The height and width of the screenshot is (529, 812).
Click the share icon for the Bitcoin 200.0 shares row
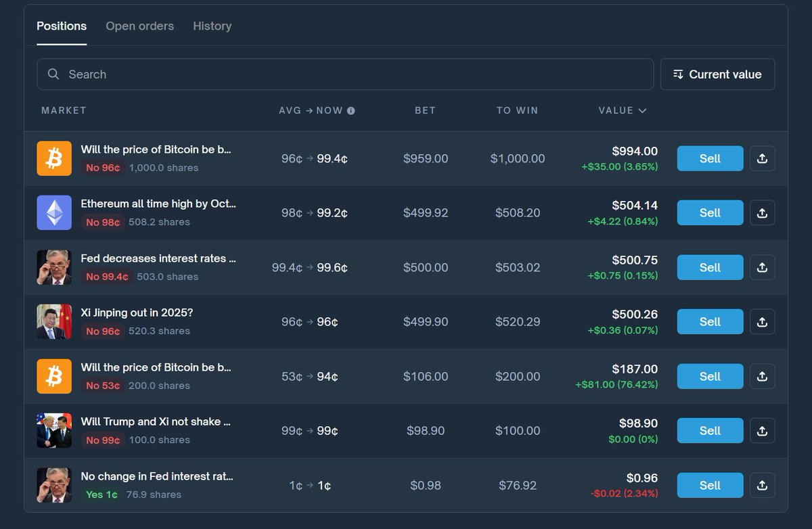tap(763, 376)
